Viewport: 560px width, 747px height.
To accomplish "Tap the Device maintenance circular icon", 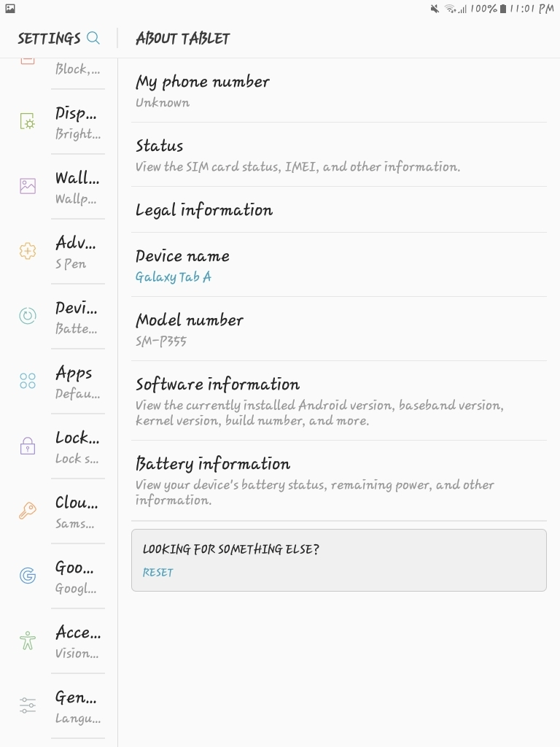I will point(28,316).
